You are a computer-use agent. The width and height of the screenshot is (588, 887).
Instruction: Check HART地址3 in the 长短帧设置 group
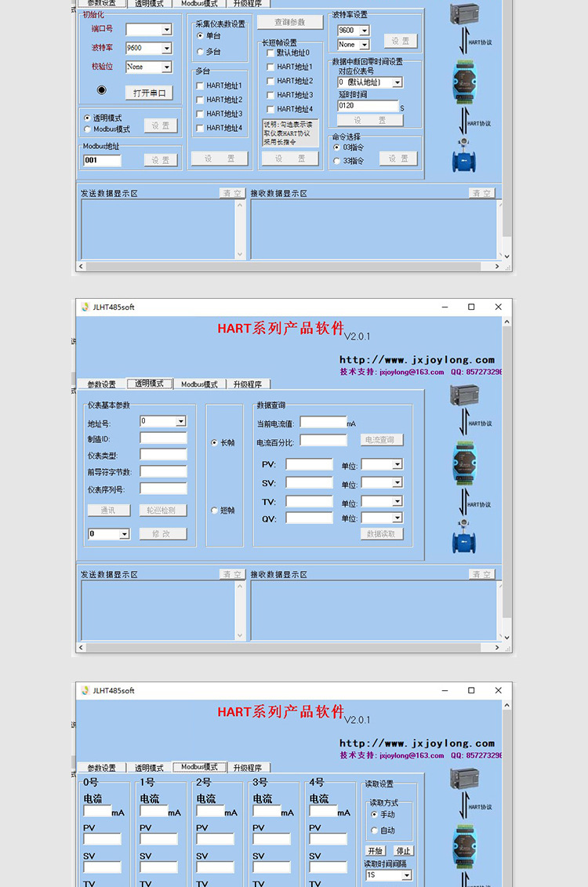tap(270, 95)
